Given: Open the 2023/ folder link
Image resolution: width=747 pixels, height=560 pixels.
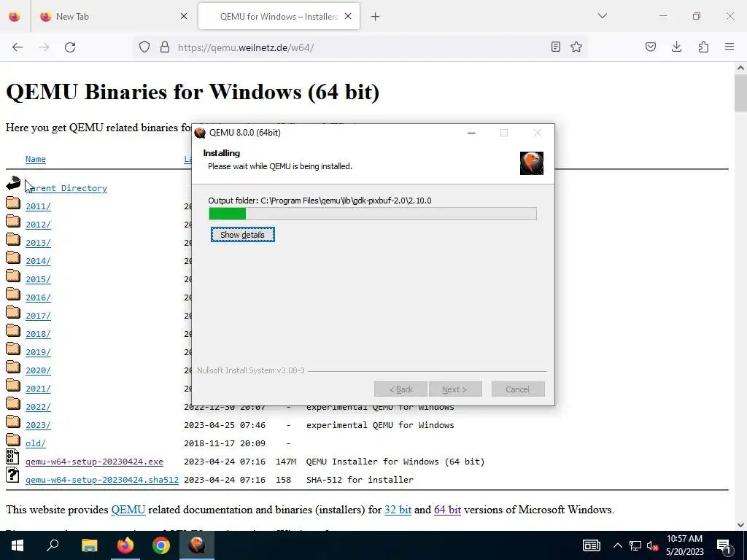Looking at the screenshot, I should [38, 425].
